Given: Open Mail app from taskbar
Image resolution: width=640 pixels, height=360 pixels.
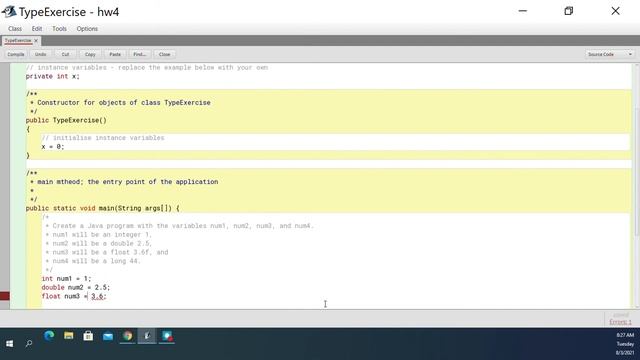Looking at the screenshot, I should [x=108, y=336].
